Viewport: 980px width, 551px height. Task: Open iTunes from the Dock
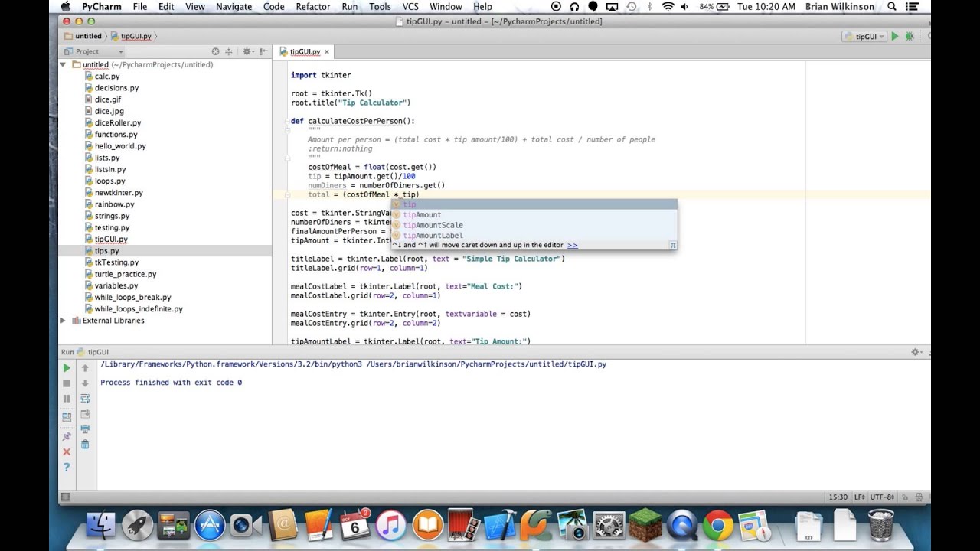click(x=390, y=526)
